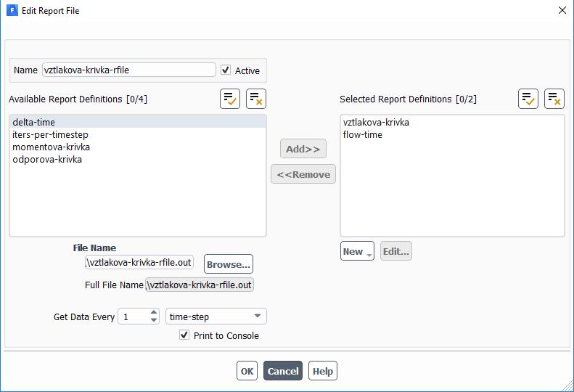This screenshot has height=392, width=574.
Task: Increase Get Data Every value
Action: click(154, 312)
